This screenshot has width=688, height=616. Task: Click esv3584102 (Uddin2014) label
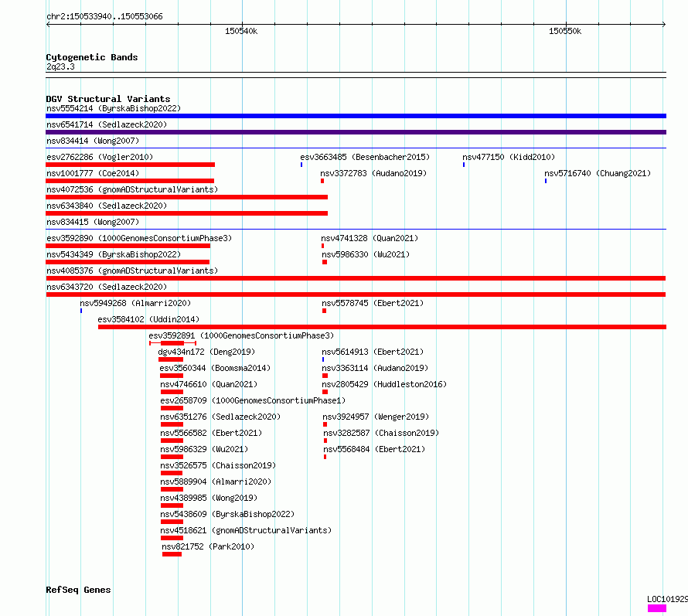[148, 319]
